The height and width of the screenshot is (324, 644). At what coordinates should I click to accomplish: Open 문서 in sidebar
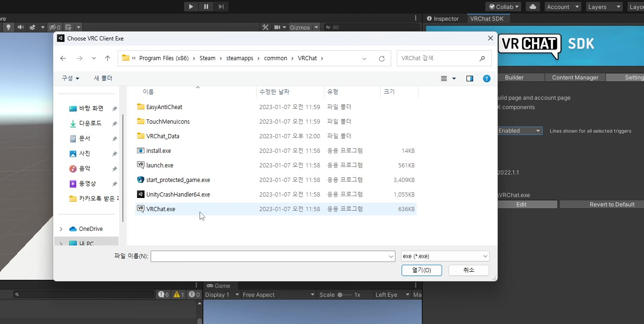85,138
